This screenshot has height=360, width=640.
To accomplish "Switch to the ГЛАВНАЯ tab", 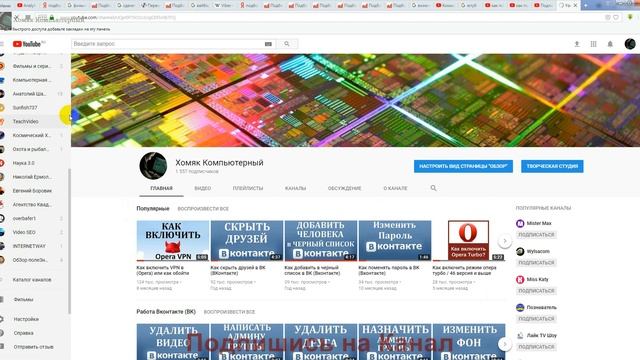I will (161, 188).
